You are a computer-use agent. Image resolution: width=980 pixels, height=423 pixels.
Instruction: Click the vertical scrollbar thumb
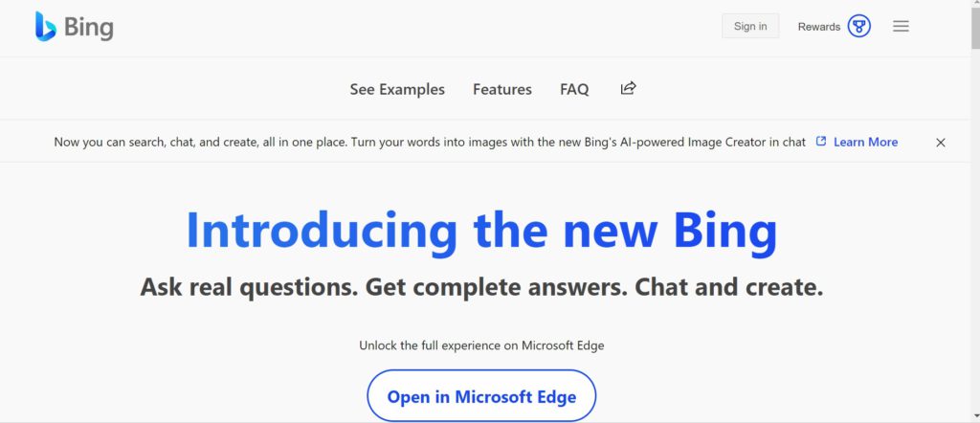(975, 28)
